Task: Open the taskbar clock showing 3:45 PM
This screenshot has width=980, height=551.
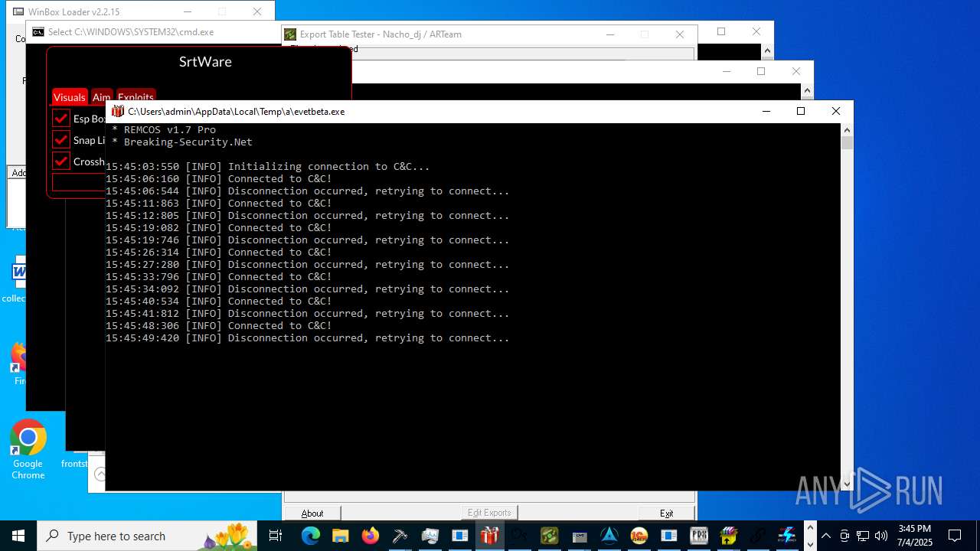Action: [915, 536]
